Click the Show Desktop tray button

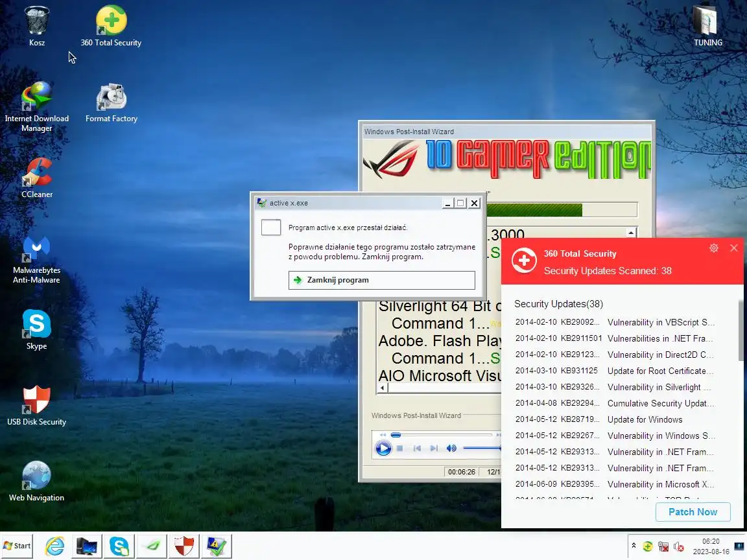(739, 546)
